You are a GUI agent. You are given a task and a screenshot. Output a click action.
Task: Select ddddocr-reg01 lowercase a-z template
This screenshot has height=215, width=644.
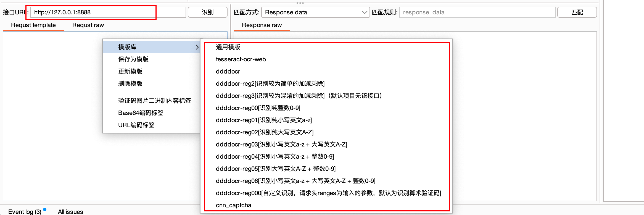pos(326,120)
